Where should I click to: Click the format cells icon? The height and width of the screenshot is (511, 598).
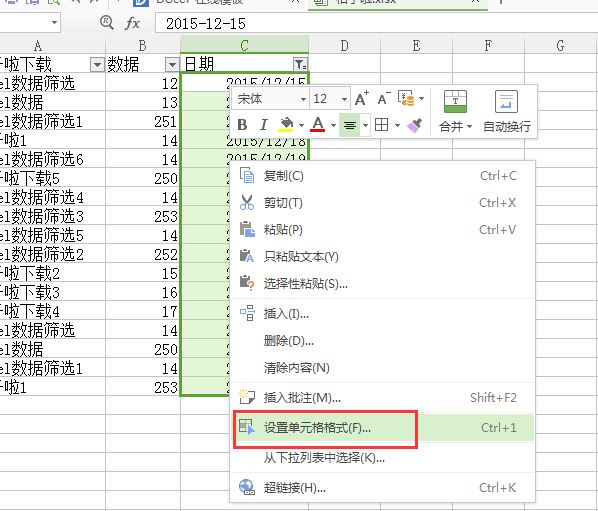point(247,427)
